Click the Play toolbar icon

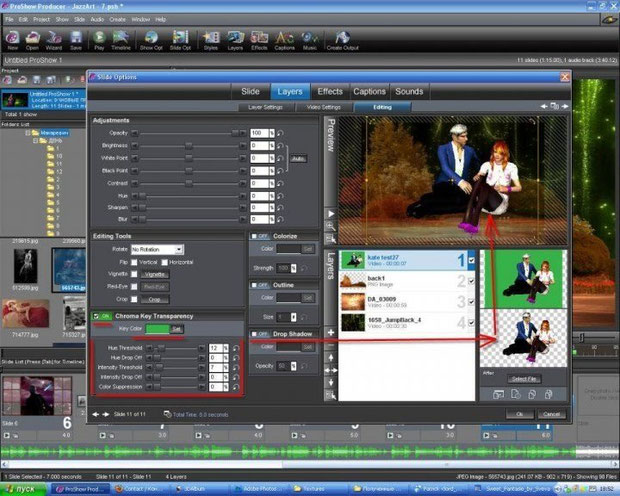(99, 40)
